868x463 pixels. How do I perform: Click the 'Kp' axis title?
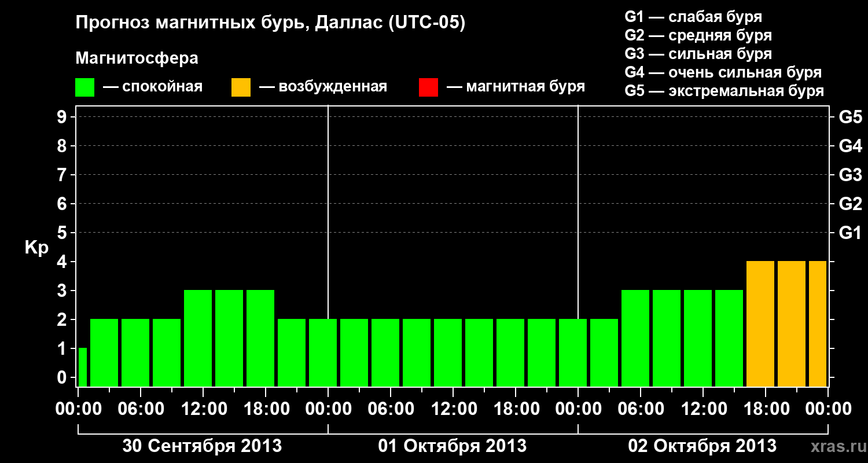(36, 248)
